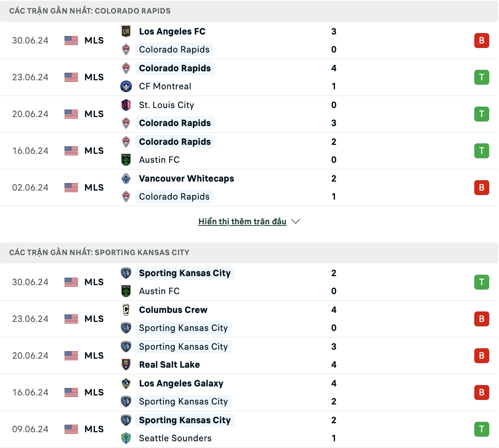Image resolution: width=499 pixels, height=448 pixels.
Task: Click MLS label on the 09.06.24 match
Action: point(94,429)
